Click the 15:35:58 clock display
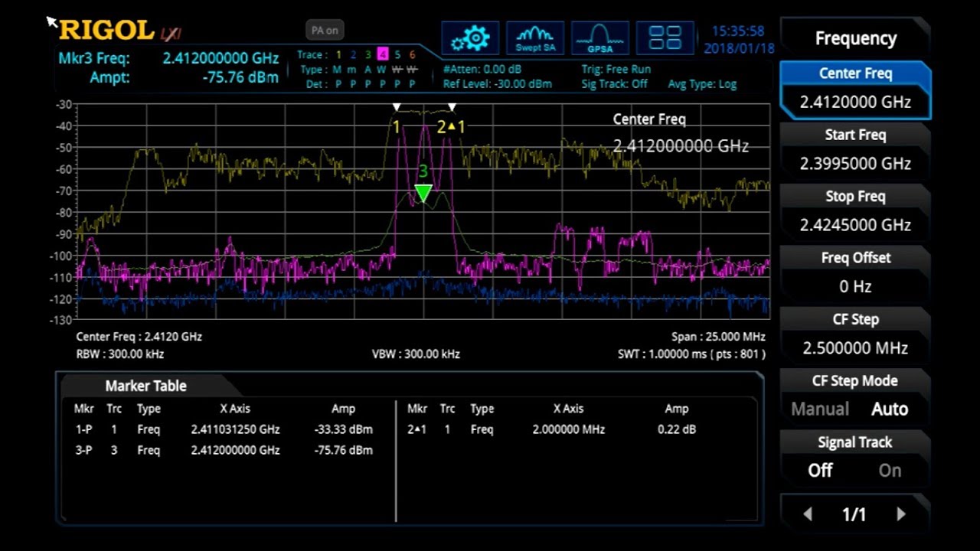 738,31
